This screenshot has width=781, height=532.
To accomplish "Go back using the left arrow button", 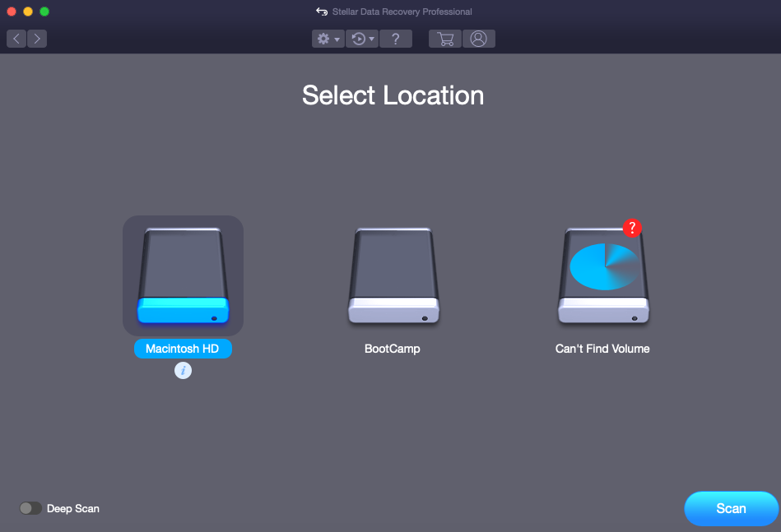I will tap(16, 39).
